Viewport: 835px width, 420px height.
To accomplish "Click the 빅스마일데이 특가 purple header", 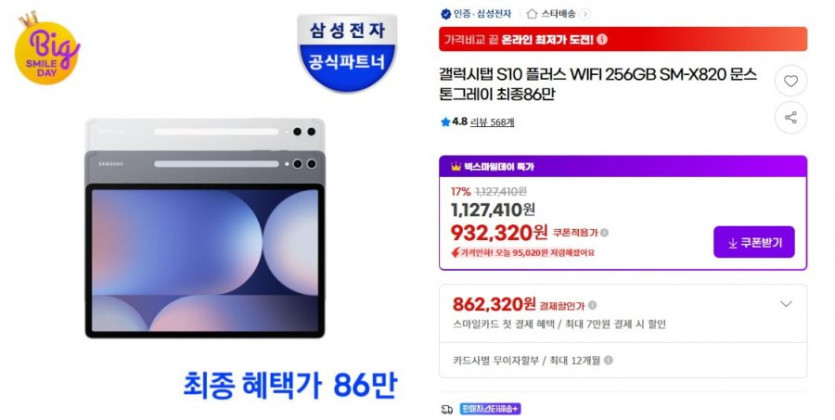I will pyautogui.click(x=623, y=167).
